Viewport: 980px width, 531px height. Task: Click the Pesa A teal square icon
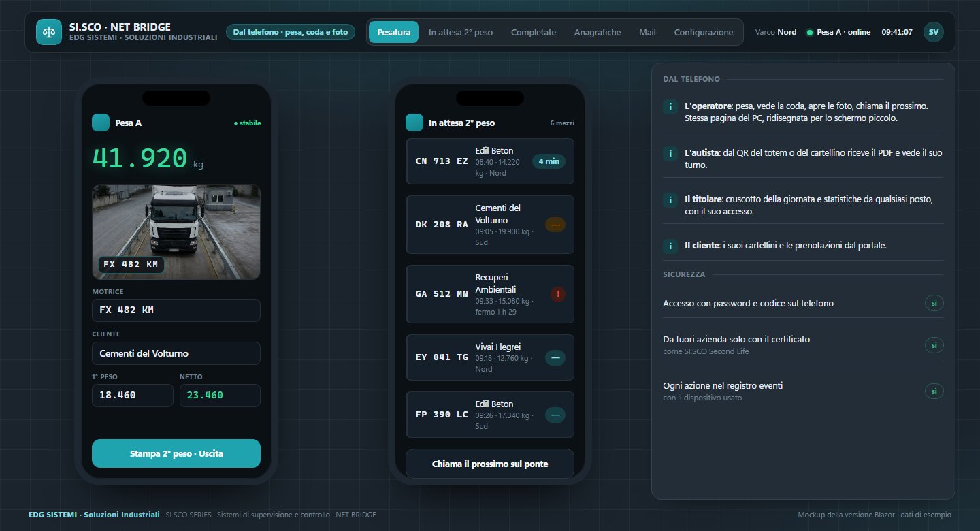(101, 123)
